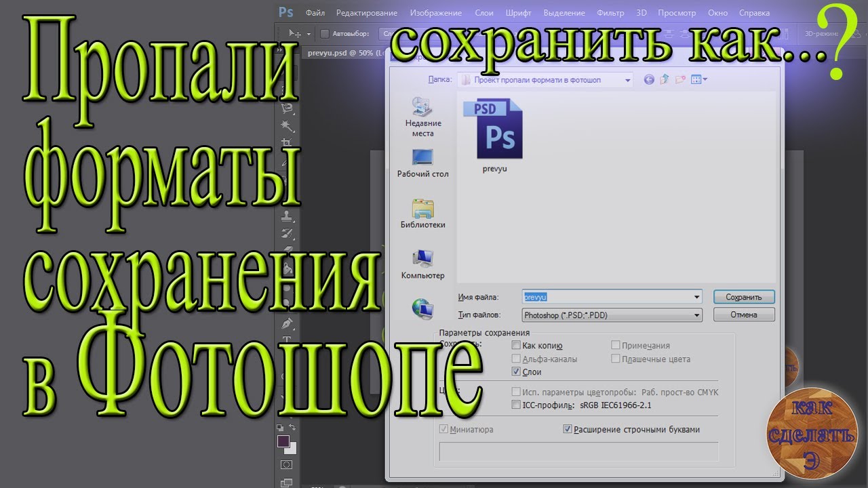Enable ICC-профиль sRGB checkbox
Image resolution: width=868 pixels, height=488 pixels.
click(516, 405)
